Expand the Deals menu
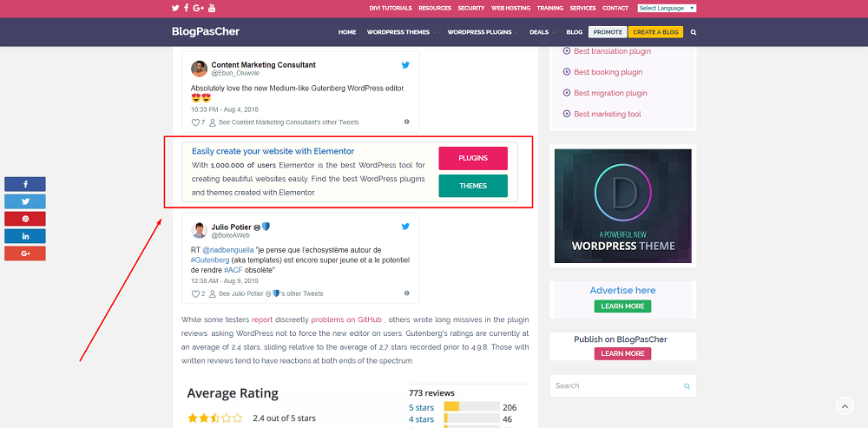 (x=542, y=32)
